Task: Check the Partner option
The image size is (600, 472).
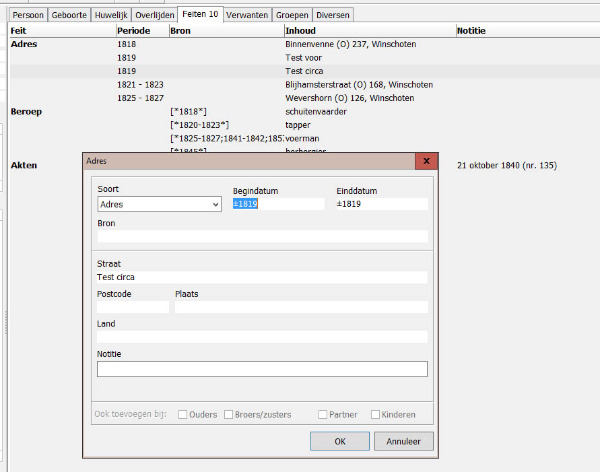Action: (x=323, y=414)
